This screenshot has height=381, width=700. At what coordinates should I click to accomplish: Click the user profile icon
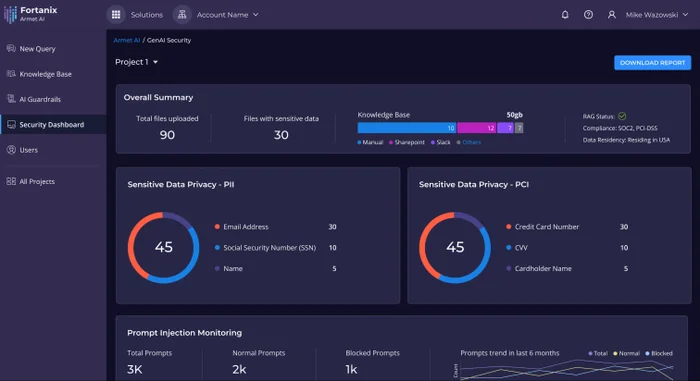click(612, 15)
